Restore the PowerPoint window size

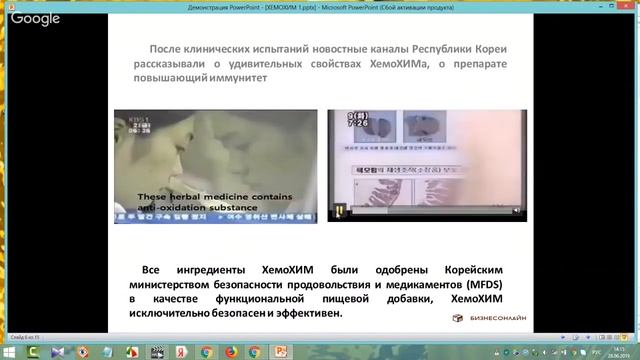click(x=611, y=7)
